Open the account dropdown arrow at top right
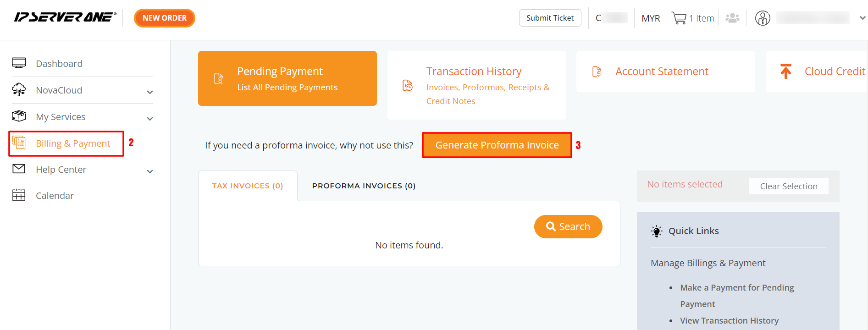 (x=862, y=18)
